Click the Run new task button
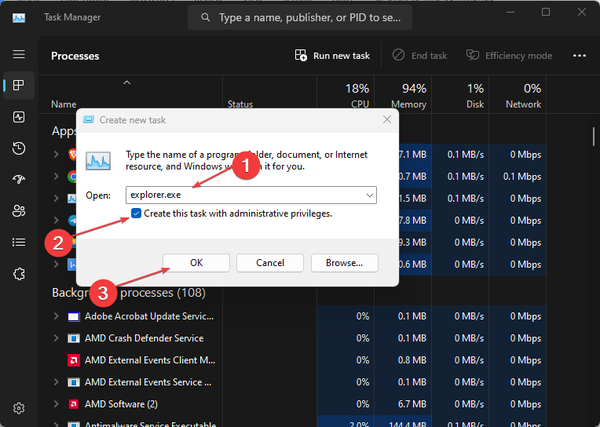 coord(332,55)
